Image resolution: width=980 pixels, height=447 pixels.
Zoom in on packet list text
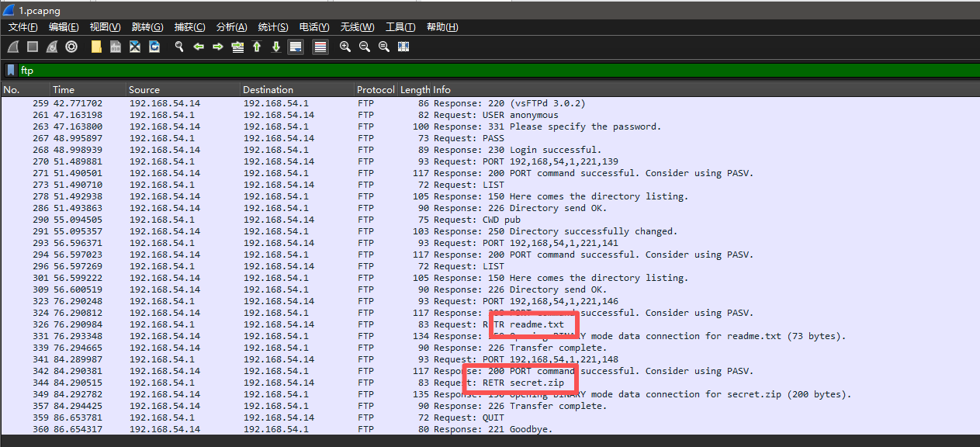pos(345,47)
